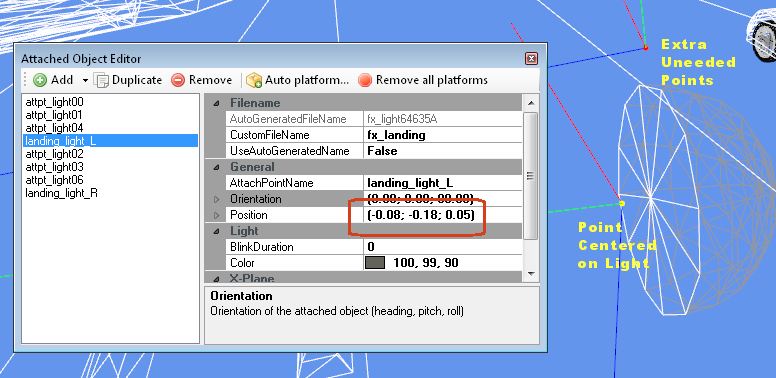Screen dimensions: 776x378
Task: Collapse the Filename category
Action: point(216,103)
